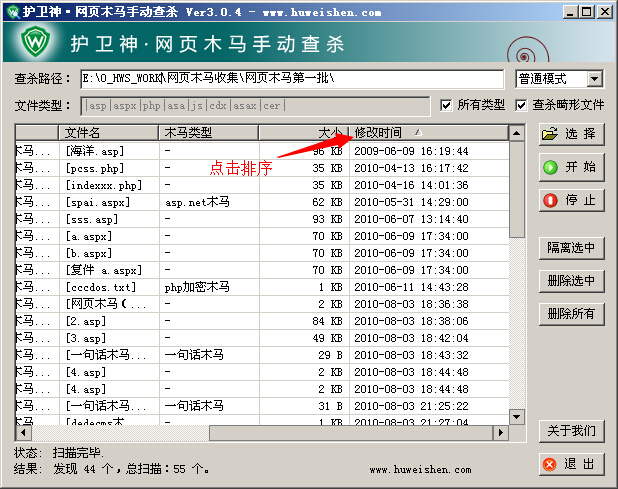Toggle the 所有类型 checkbox

[446, 105]
